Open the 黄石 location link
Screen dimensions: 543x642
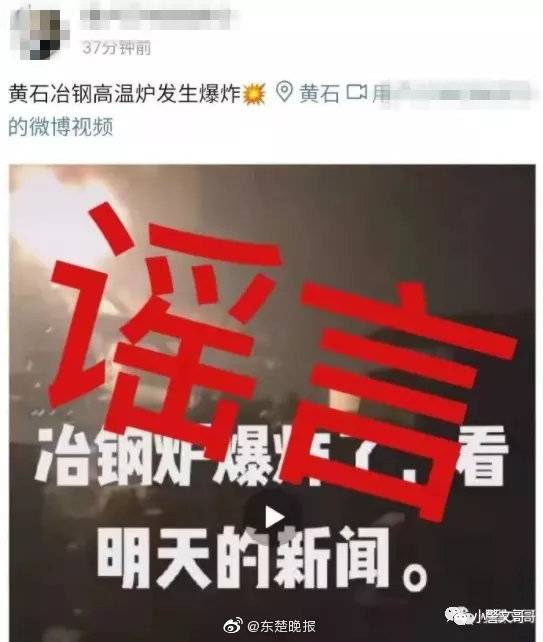pyautogui.click(x=319, y=93)
